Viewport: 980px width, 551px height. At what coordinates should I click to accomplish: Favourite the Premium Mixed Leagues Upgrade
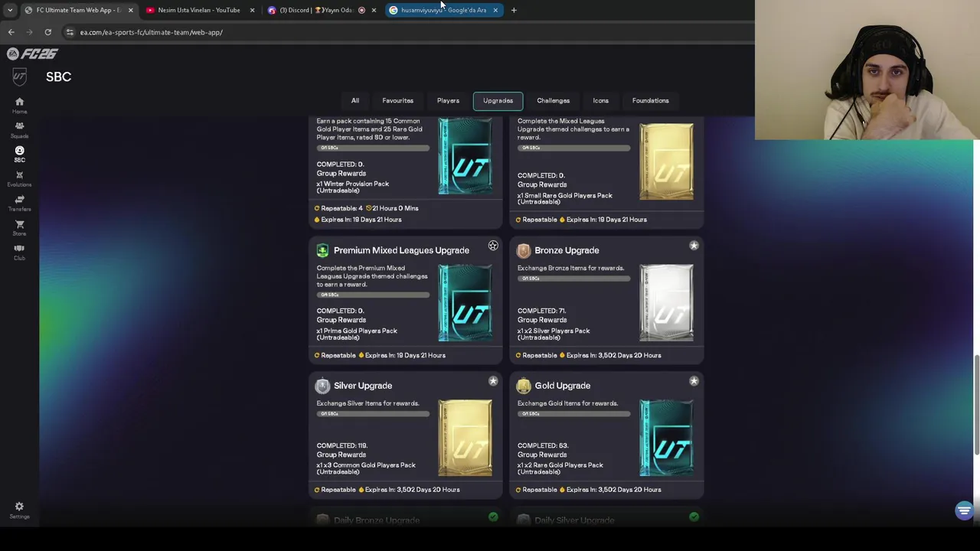[493, 246]
